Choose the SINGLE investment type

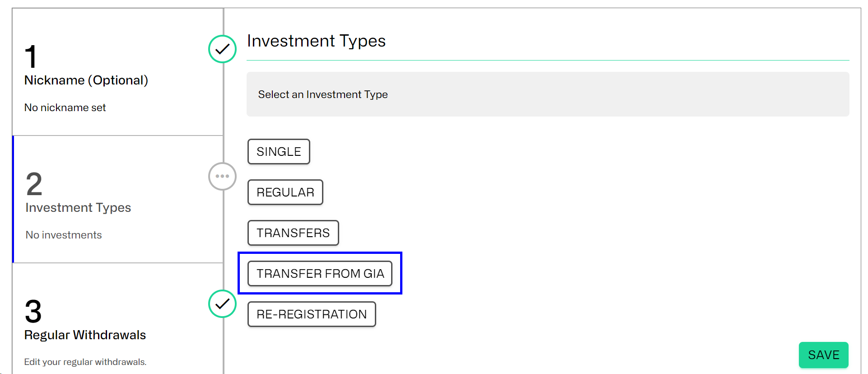click(279, 151)
